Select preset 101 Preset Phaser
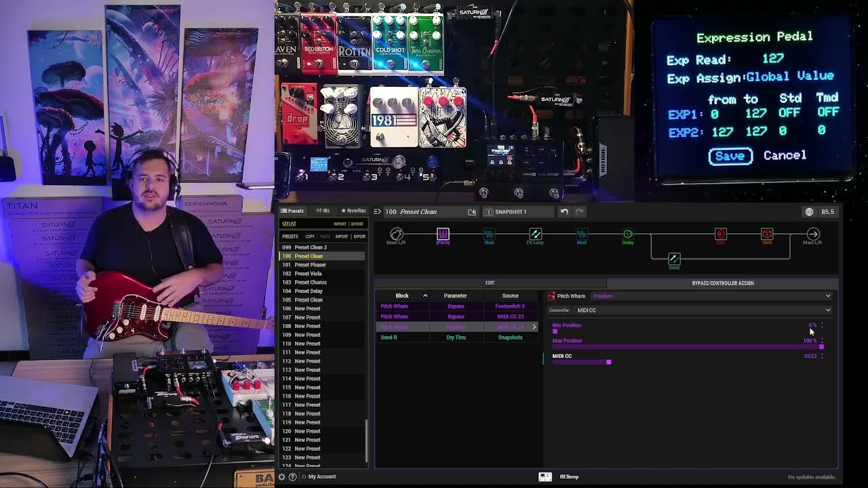The width and height of the screenshot is (868, 488). coord(322,265)
